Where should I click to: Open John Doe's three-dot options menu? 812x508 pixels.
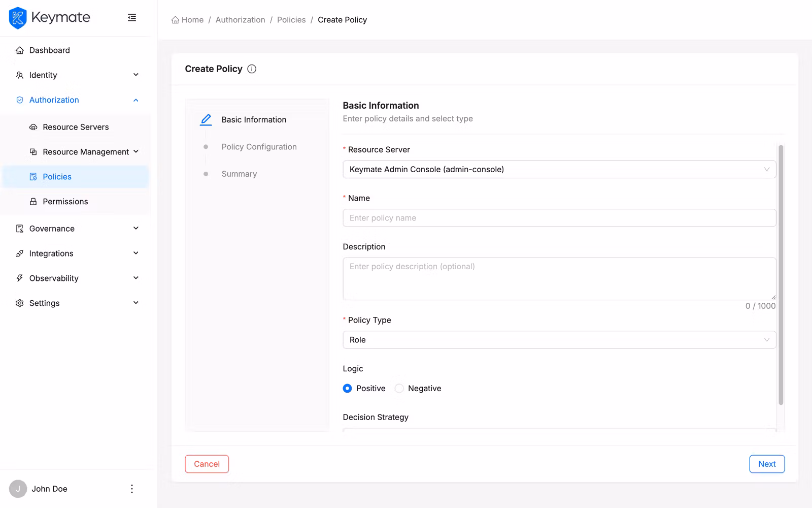(x=132, y=488)
